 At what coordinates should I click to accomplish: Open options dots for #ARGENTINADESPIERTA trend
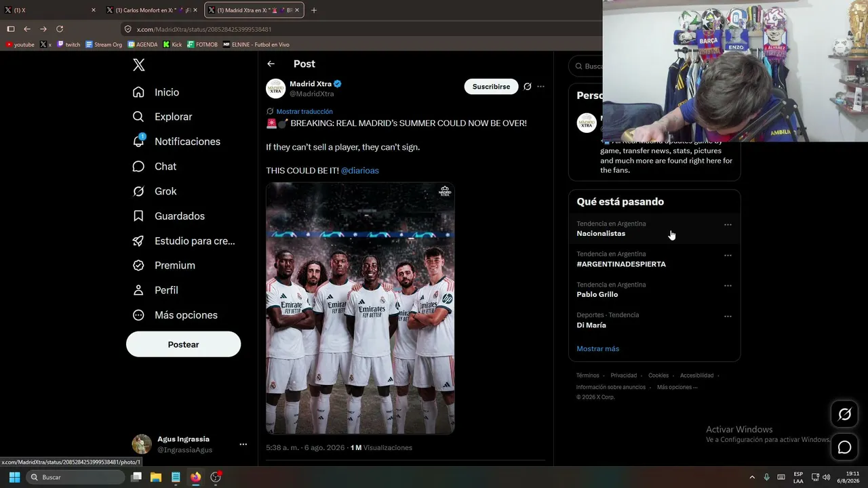pyautogui.click(x=728, y=256)
